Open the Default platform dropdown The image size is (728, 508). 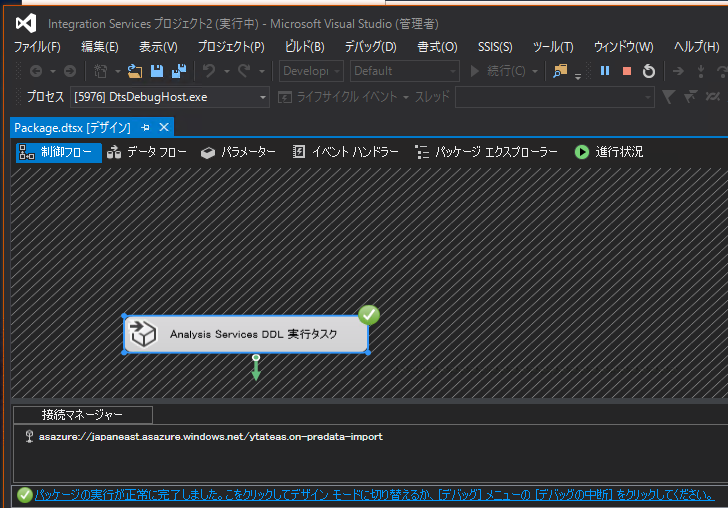(404, 71)
